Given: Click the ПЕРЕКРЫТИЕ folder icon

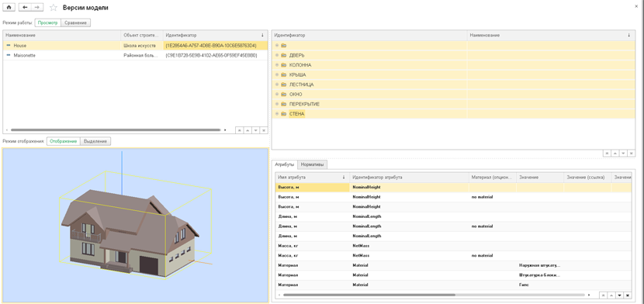Looking at the screenshot, I should [x=284, y=104].
